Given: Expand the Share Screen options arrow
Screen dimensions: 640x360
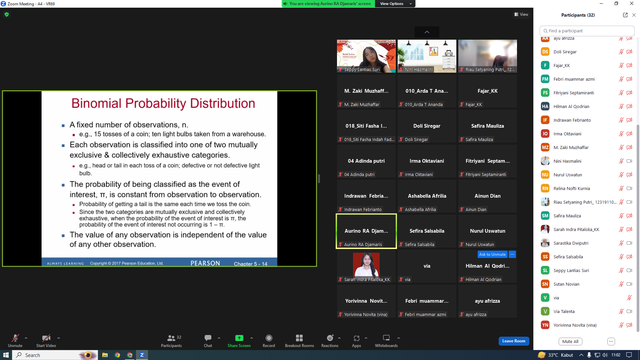Looking at the screenshot, I should tap(251, 338).
